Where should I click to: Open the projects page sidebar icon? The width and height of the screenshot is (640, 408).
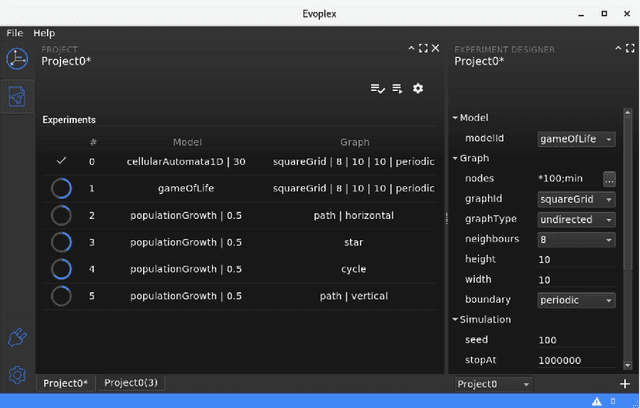click(17, 97)
